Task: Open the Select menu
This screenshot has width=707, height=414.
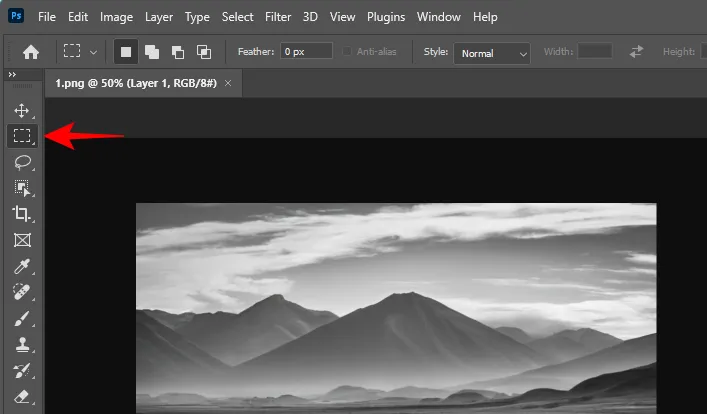Action: point(237,17)
